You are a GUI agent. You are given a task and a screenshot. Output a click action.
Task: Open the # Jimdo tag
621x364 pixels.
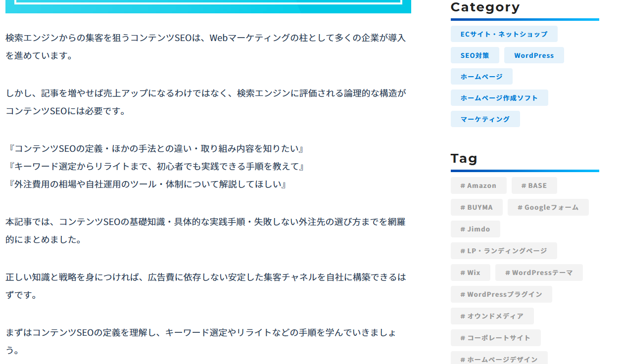(475, 229)
